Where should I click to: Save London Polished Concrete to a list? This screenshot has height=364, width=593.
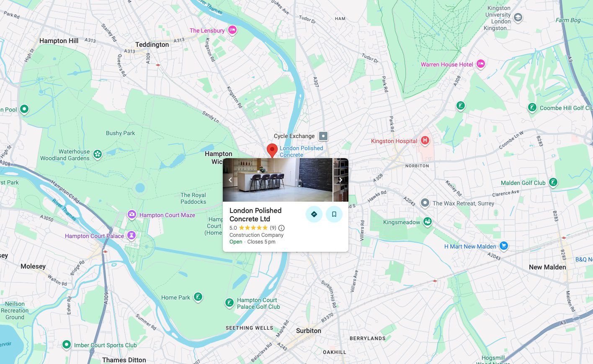coord(334,214)
